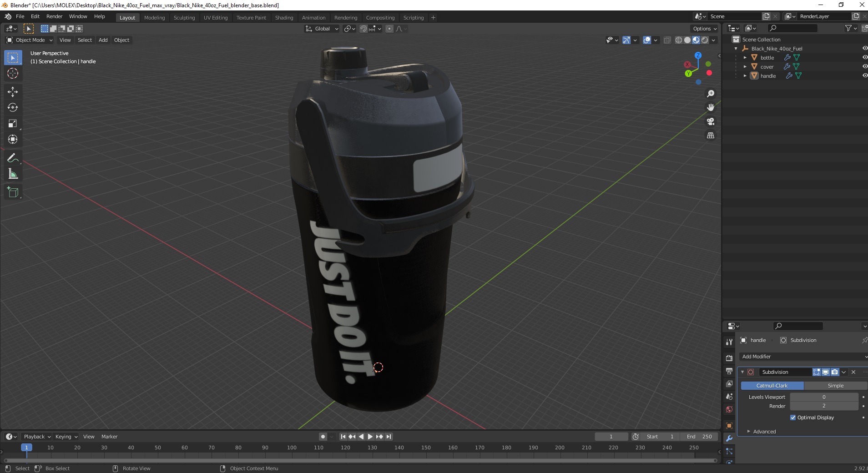Toggle modifier edit mode display

pos(817,372)
